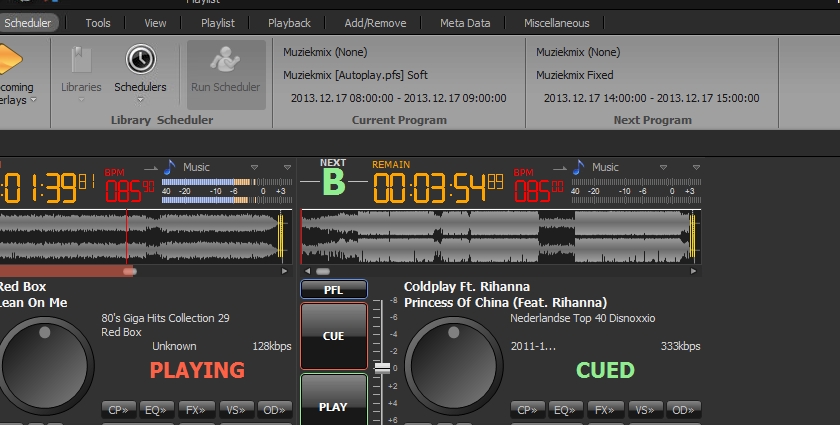Screen dimensions: 840x425
Task: Click the left deck BPM 085 display
Action: 130,190
